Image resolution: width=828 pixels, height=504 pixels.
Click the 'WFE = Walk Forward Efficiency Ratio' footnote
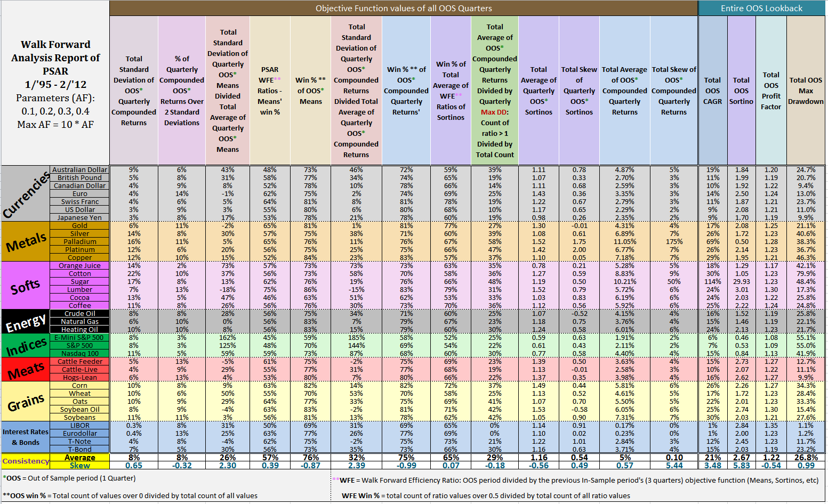575,480
